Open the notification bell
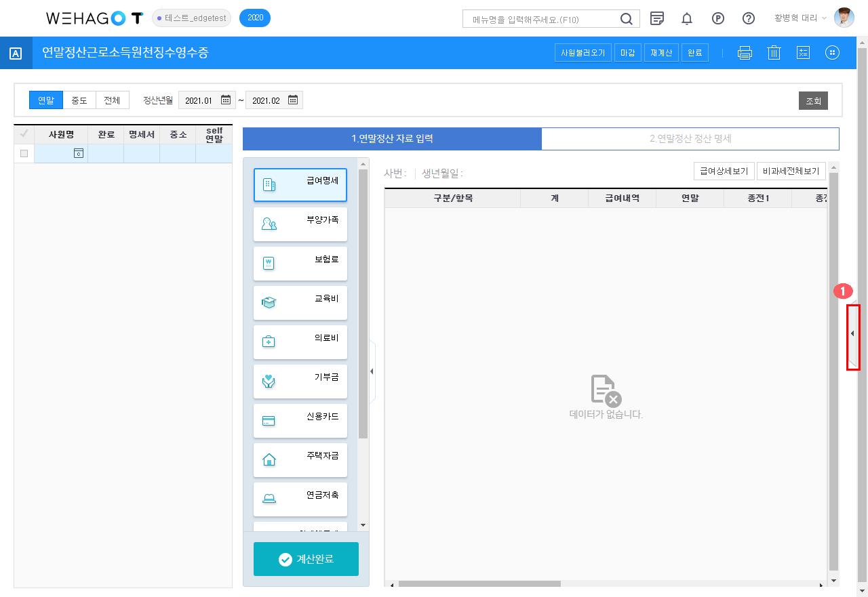The image size is (868, 597). pyautogui.click(x=687, y=19)
